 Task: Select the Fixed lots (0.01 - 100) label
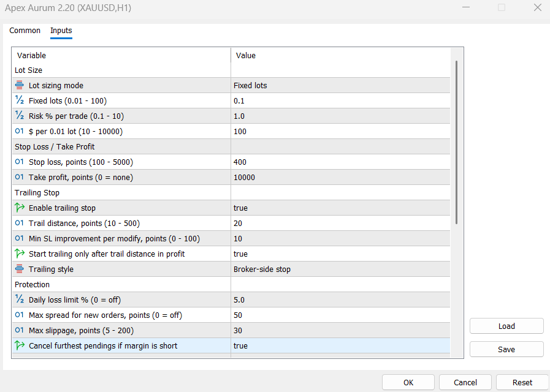pyautogui.click(x=67, y=101)
